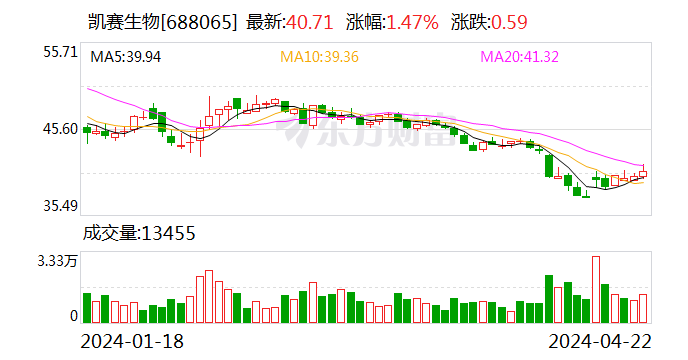The height and width of the screenshot is (360, 688).
Task: Click the tallest red volume bar
Action: tap(596, 289)
